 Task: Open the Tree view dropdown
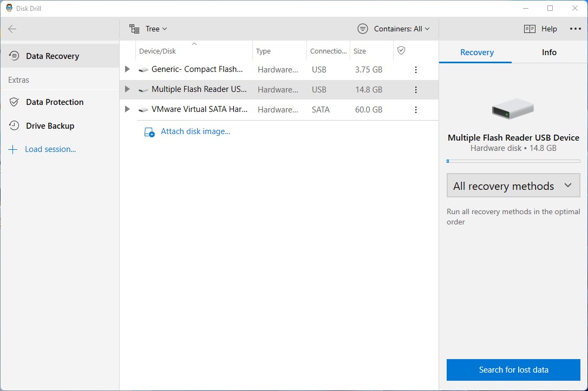click(x=148, y=29)
